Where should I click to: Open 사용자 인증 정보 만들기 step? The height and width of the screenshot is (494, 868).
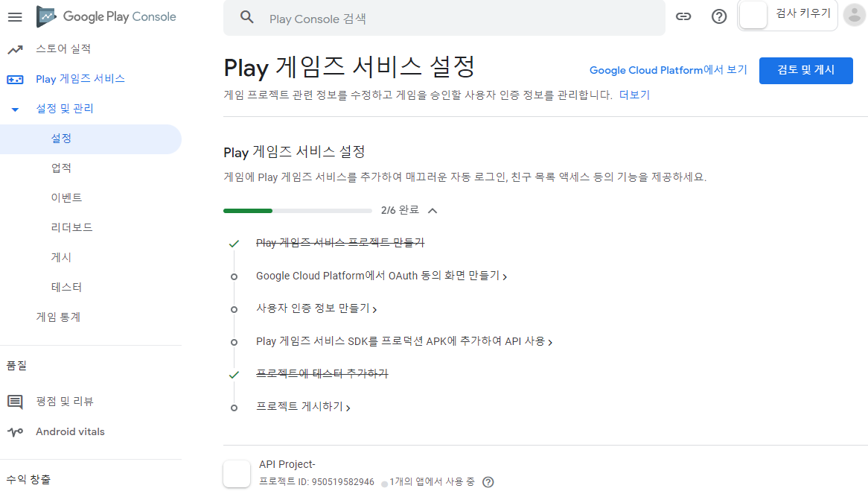click(316, 308)
